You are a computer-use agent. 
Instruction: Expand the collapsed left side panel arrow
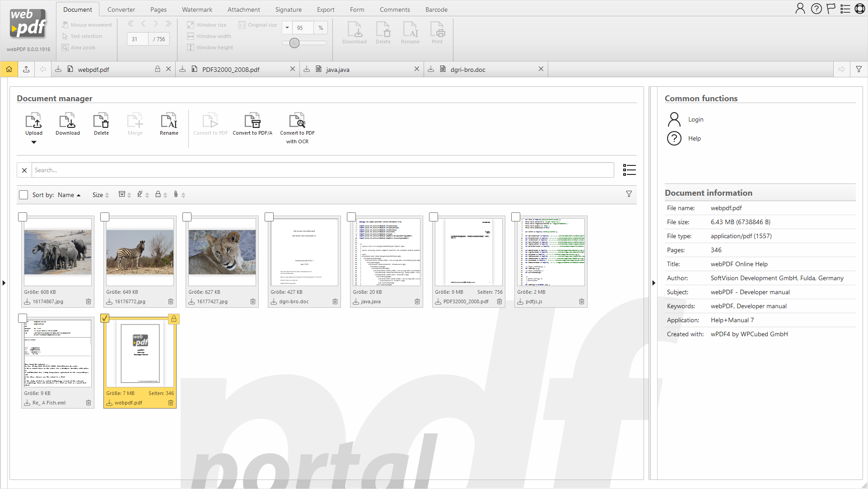pyautogui.click(x=4, y=283)
